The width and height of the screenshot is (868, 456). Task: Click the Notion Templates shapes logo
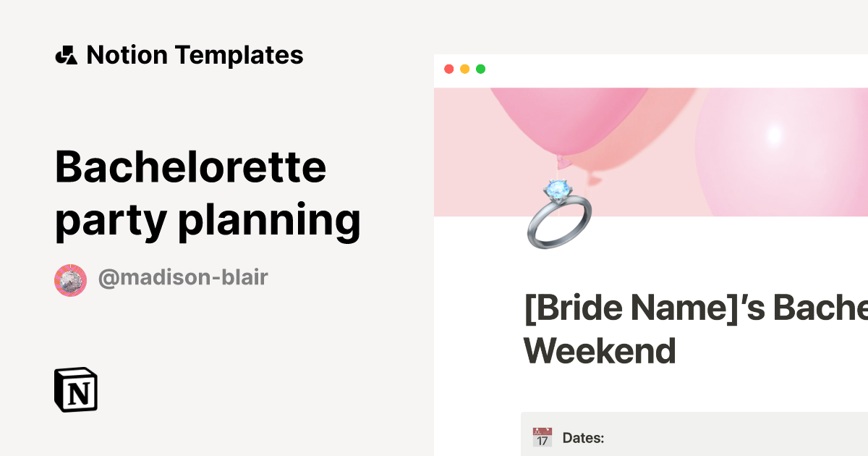tap(67, 55)
